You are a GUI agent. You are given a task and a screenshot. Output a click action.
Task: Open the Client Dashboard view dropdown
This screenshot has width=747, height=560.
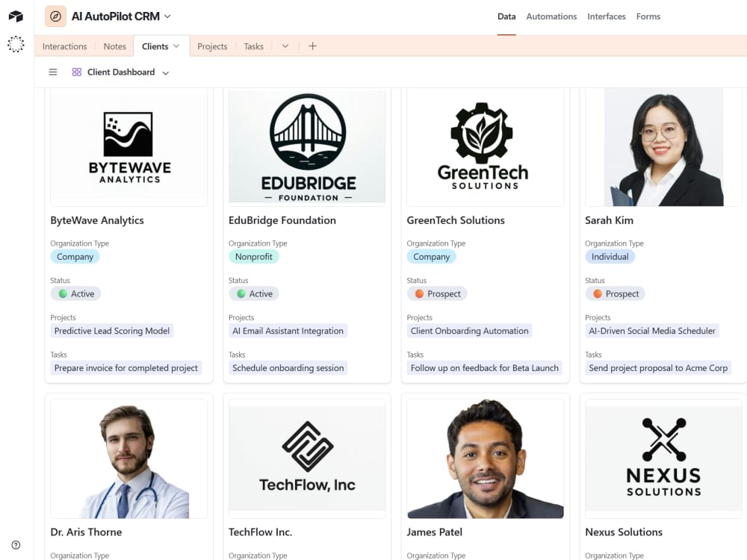165,73
